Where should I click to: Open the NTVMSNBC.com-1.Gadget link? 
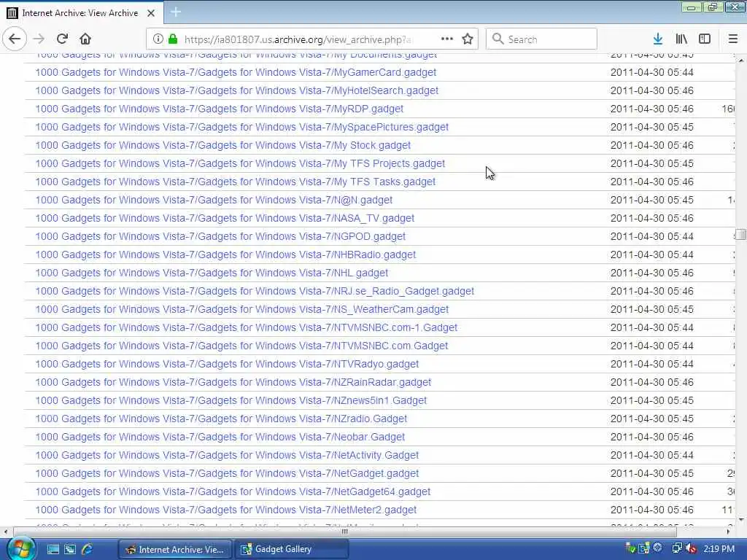247,327
